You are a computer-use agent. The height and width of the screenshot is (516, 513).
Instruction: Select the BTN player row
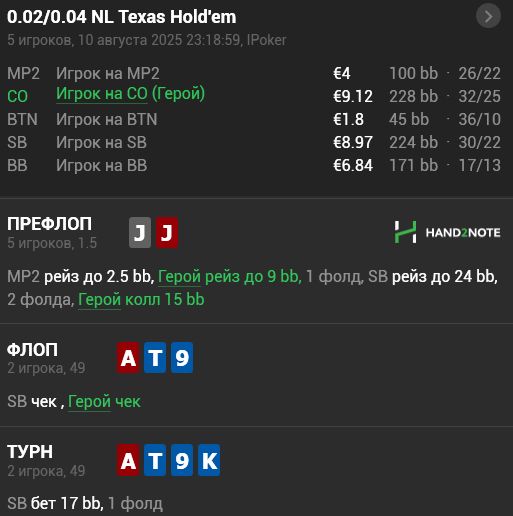coord(254,119)
